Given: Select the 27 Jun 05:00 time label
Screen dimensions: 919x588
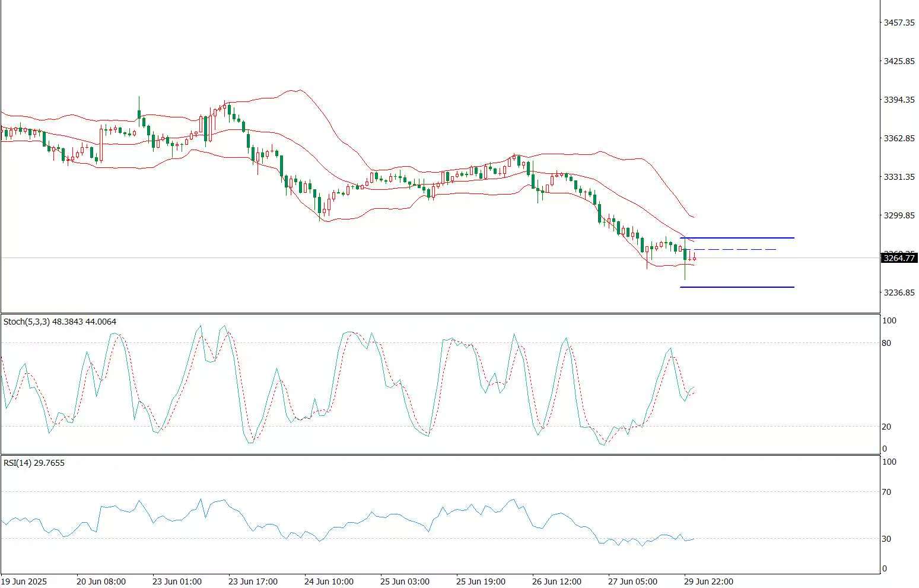Looking at the screenshot, I should coord(632,581).
